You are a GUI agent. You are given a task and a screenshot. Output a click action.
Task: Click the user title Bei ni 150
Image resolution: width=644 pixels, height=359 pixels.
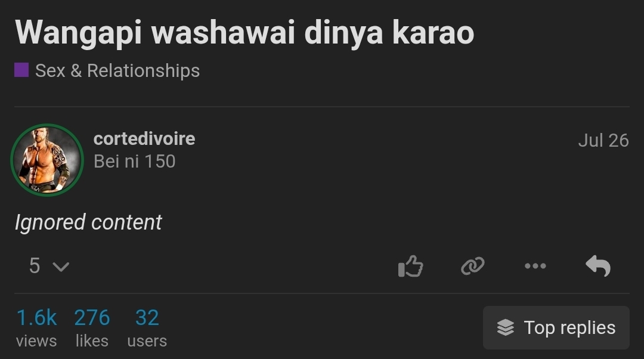(x=134, y=162)
